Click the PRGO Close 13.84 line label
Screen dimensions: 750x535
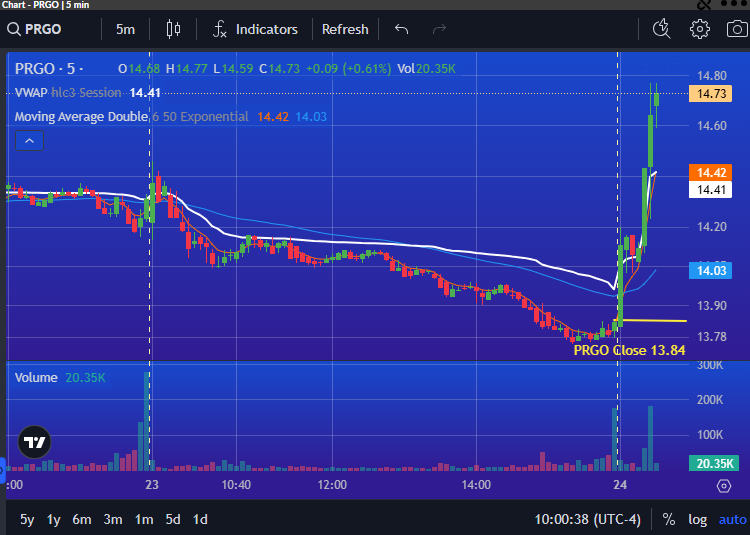(x=629, y=350)
